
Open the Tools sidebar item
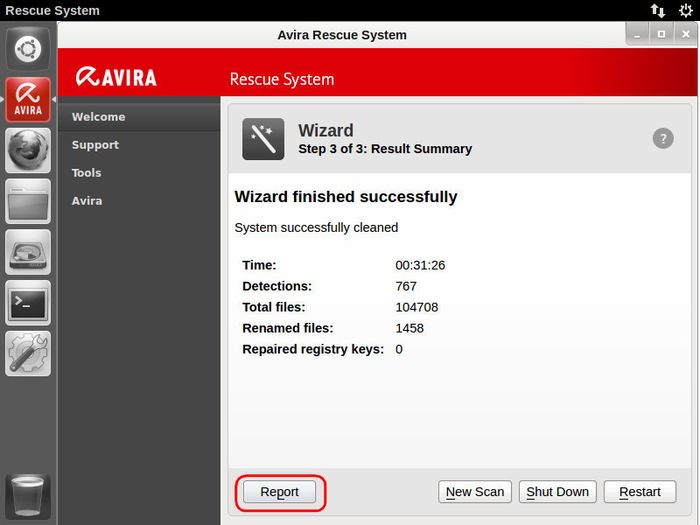pyautogui.click(x=86, y=173)
